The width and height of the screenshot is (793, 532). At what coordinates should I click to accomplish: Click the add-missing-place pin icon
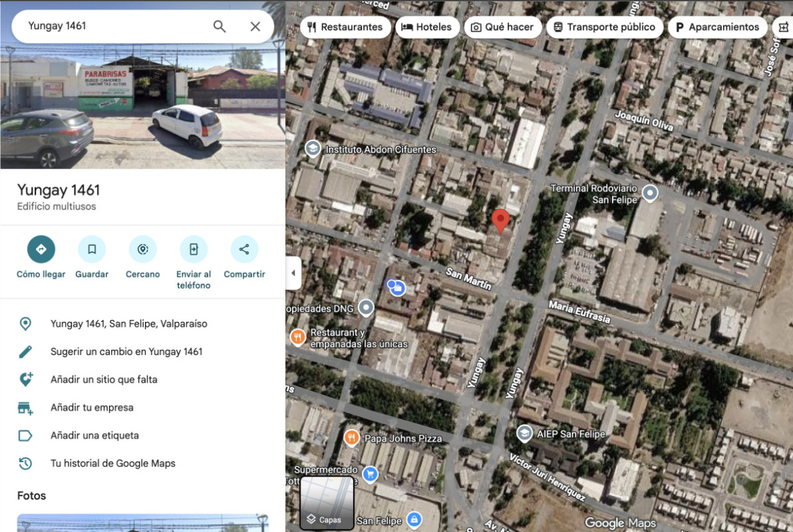coord(25,380)
